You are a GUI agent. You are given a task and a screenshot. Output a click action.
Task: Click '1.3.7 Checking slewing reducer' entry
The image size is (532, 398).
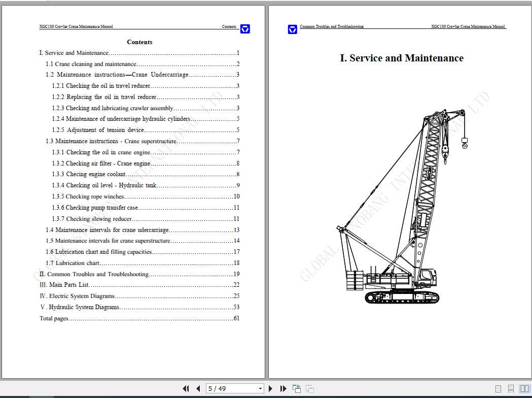146,219
